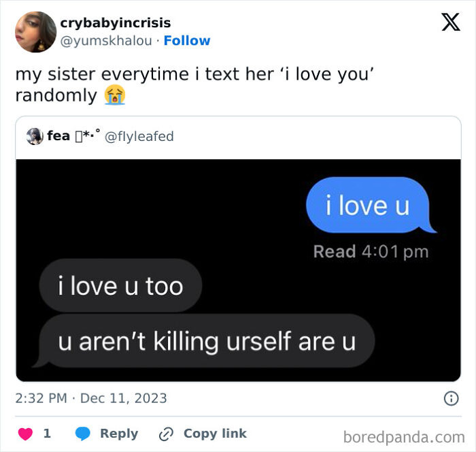
Task: Click the X logo
Action: (x=449, y=22)
